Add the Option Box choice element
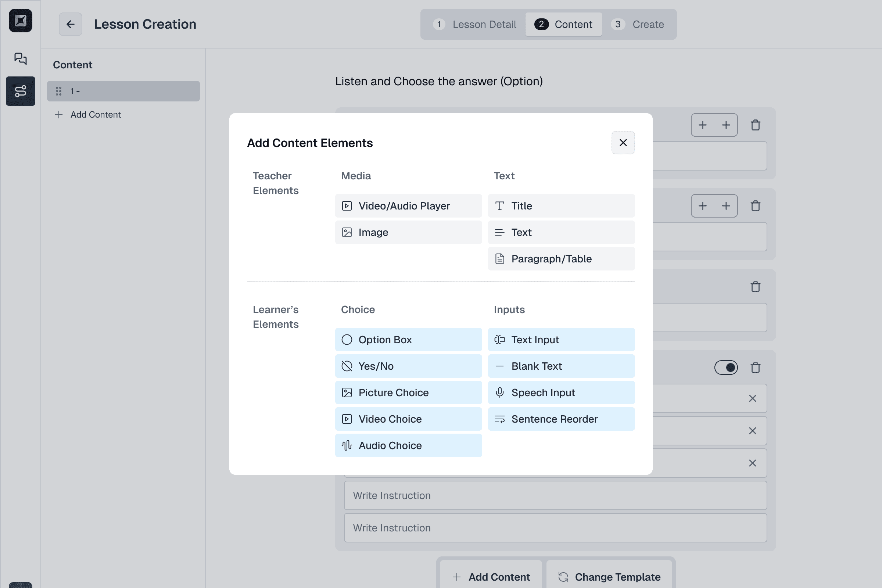This screenshot has height=588, width=882. [x=408, y=340]
